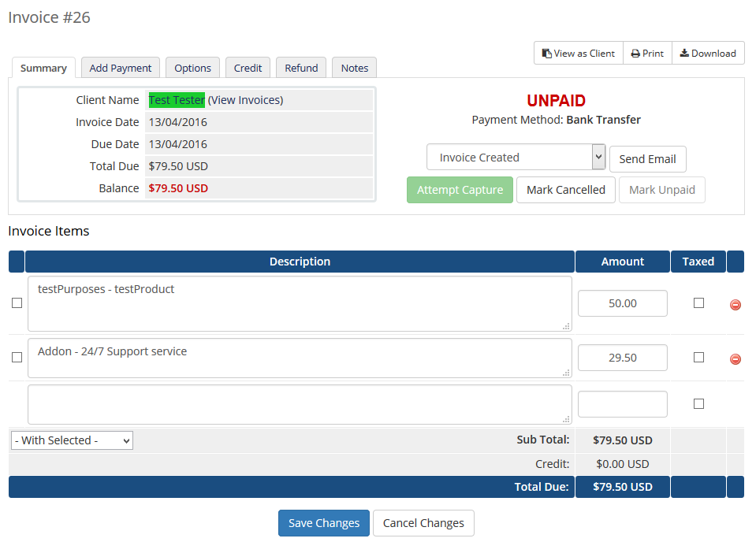Show the Notes tab
Viewport: 756px width, 542px height.
[x=355, y=68]
